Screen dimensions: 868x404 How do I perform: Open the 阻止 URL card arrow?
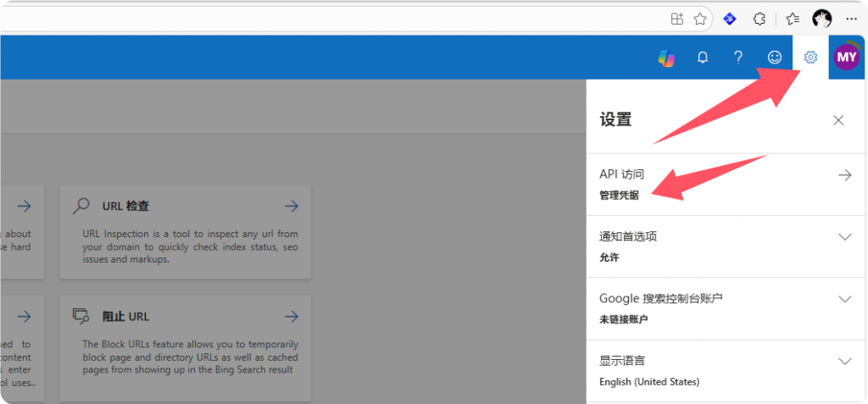(x=291, y=316)
